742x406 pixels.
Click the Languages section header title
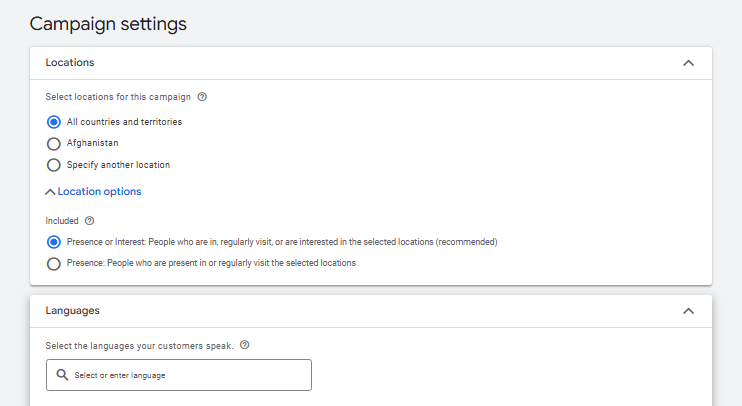click(73, 311)
